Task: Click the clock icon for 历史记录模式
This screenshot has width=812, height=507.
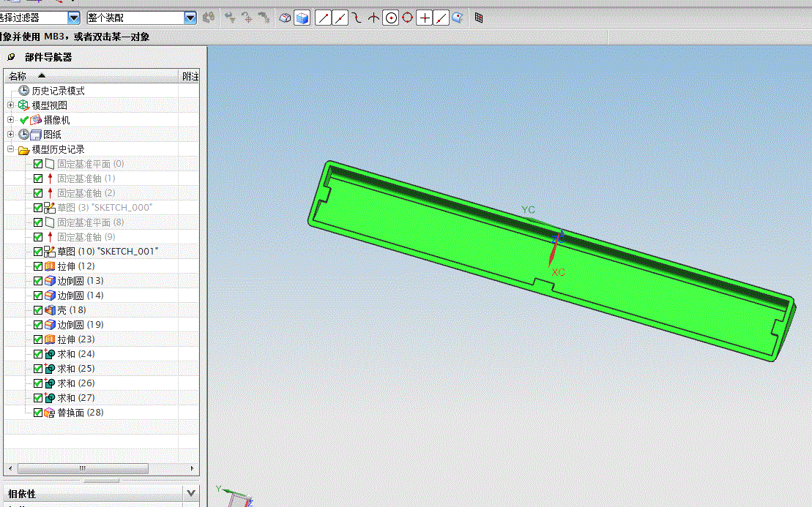Action: pos(24,91)
